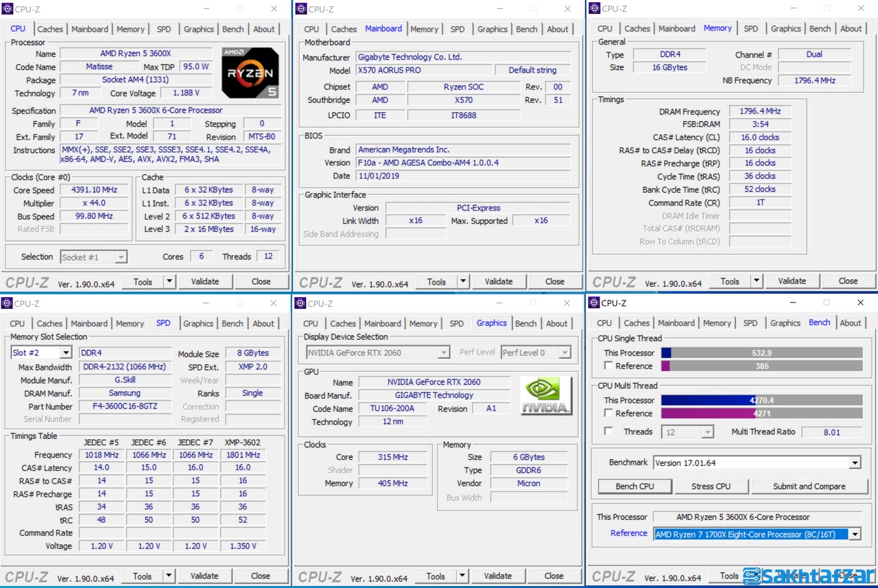Click CPU-Z title icon in Bench tab window
This screenshot has width=878, height=588.
point(594,303)
